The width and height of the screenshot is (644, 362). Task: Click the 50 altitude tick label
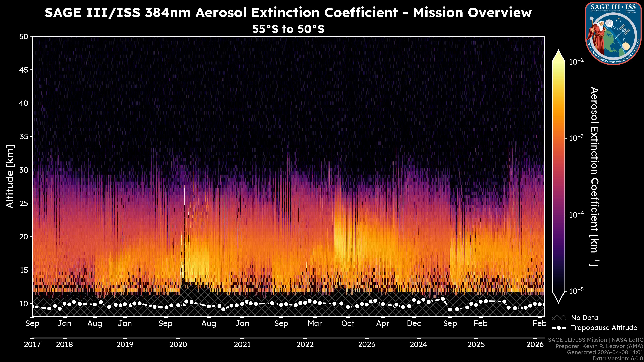(24, 37)
